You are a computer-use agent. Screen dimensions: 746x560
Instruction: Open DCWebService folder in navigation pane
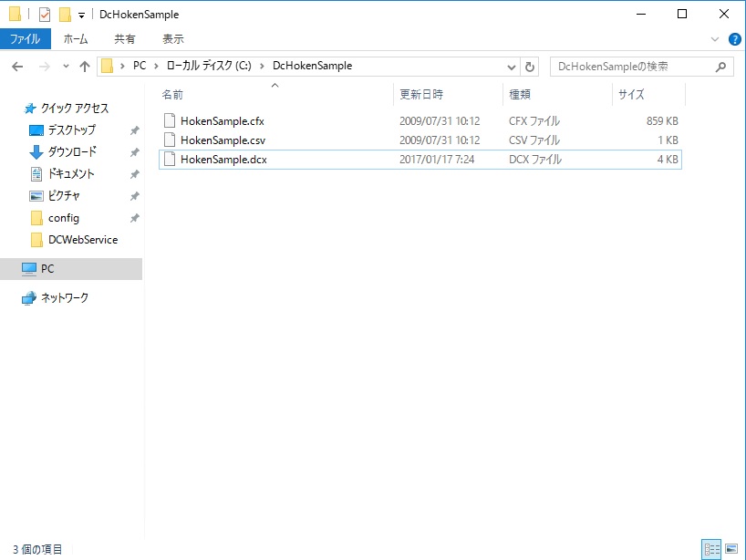coord(83,240)
